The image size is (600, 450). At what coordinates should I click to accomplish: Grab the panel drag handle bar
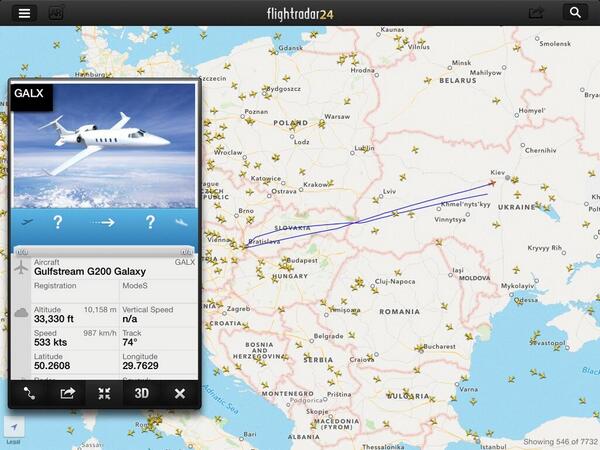(x=104, y=251)
